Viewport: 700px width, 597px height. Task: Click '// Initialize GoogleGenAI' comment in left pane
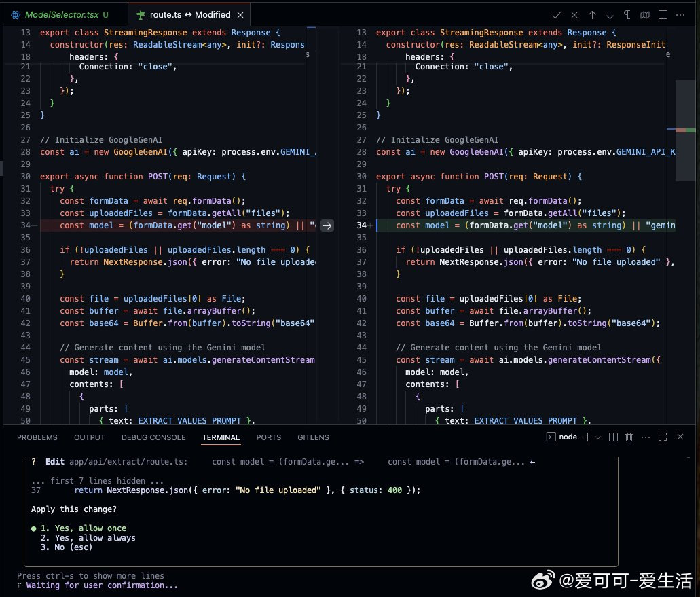coord(101,140)
